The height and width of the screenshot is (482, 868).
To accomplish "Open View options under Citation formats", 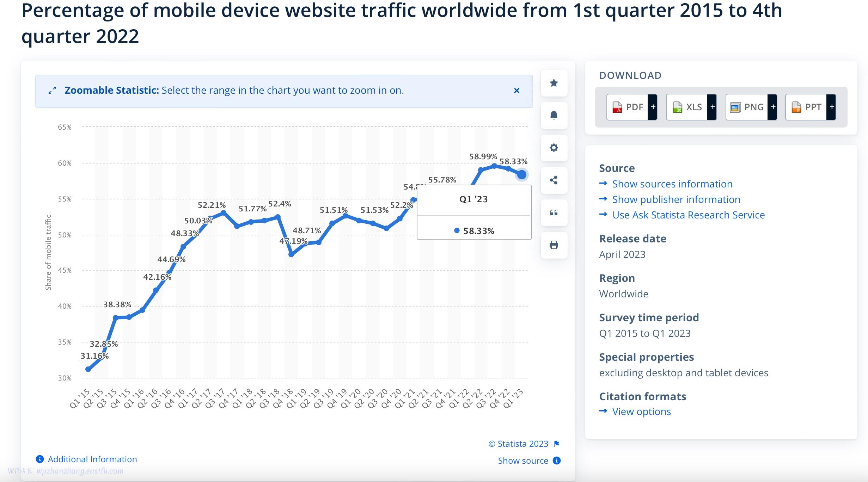I will tap(641, 411).
